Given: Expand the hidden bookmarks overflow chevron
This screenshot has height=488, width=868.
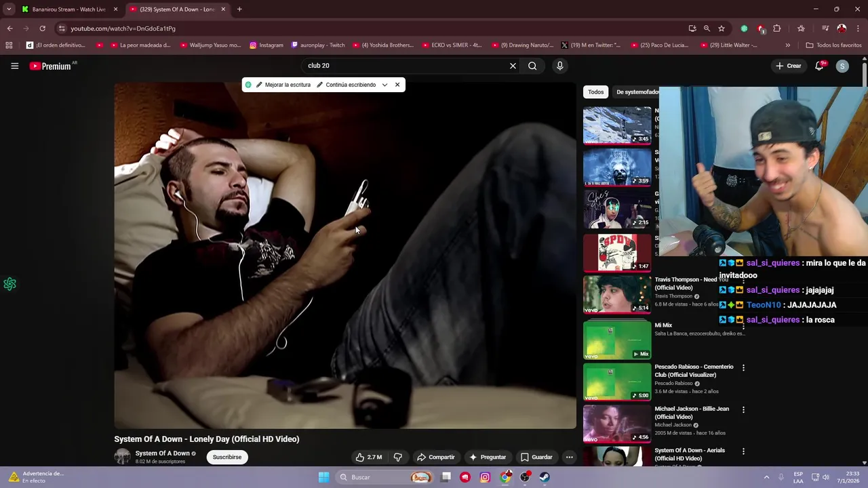Looking at the screenshot, I should [787, 45].
